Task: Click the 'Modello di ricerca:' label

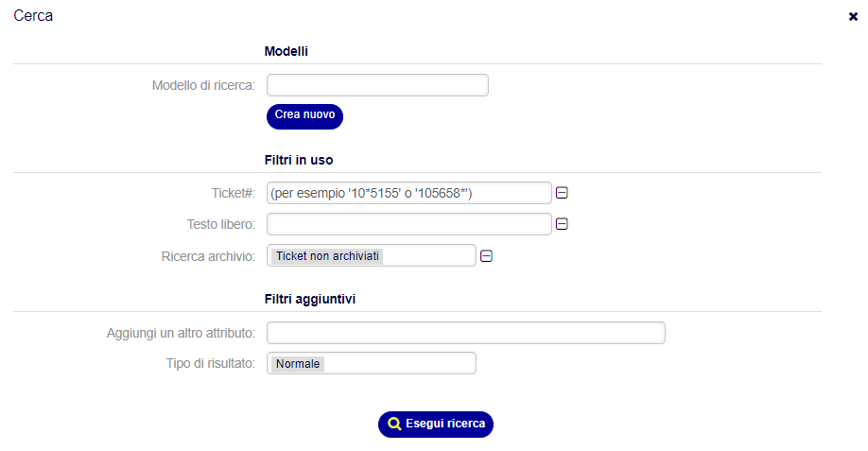Action: pyautogui.click(x=203, y=85)
